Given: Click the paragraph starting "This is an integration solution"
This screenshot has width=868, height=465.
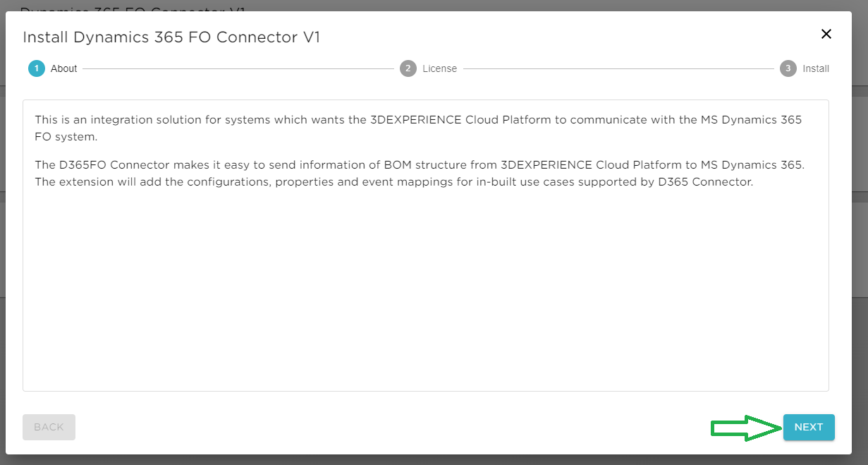Looking at the screenshot, I should pyautogui.click(x=417, y=120).
